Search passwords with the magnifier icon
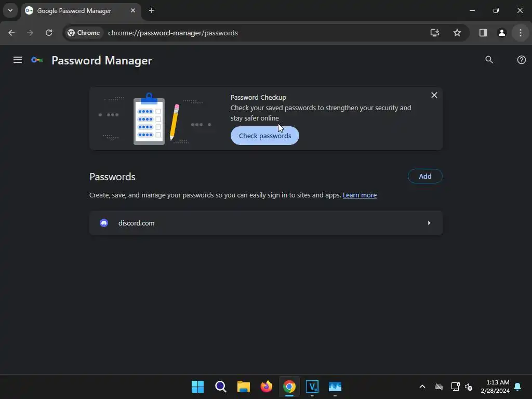Image resolution: width=532 pixels, height=399 pixels. pos(489,60)
